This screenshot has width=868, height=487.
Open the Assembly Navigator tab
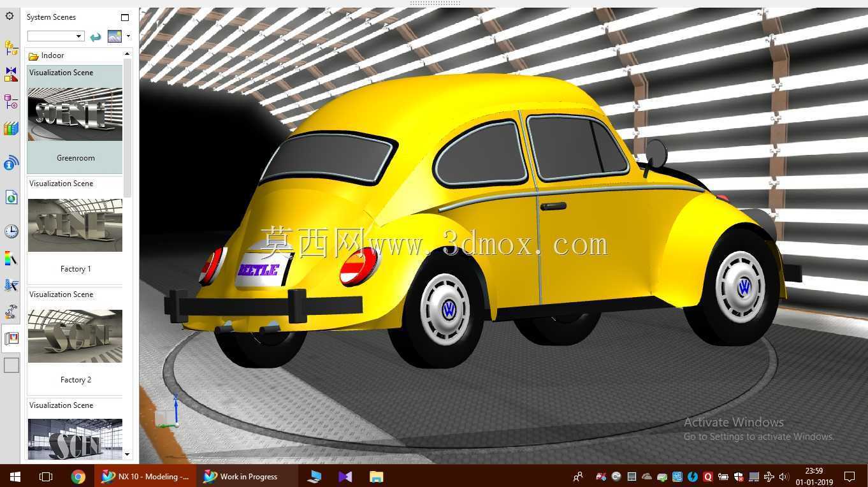pos(11,47)
